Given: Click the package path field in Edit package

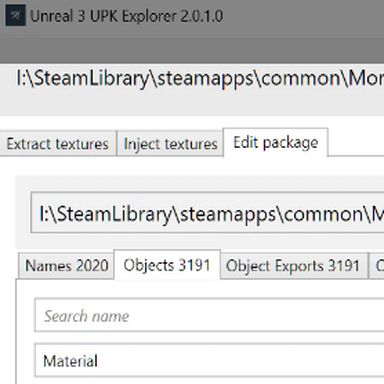Looking at the screenshot, I should (x=207, y=212).
